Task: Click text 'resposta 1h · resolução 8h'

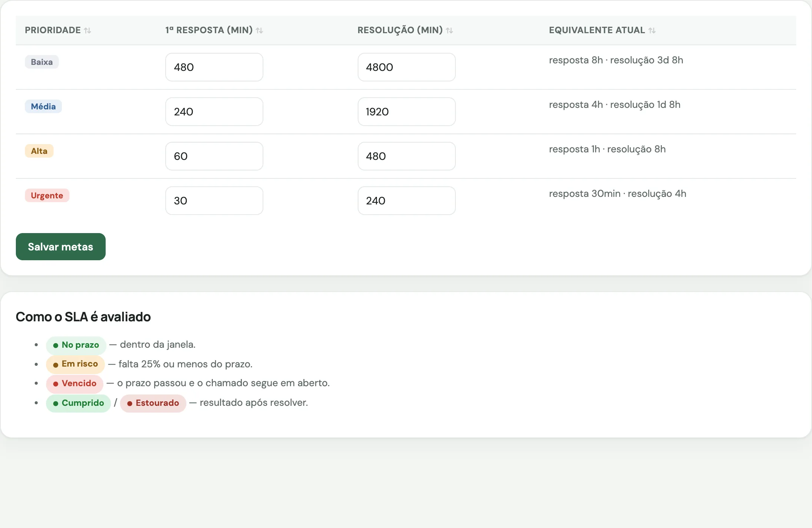Action: tap(607, 149)
